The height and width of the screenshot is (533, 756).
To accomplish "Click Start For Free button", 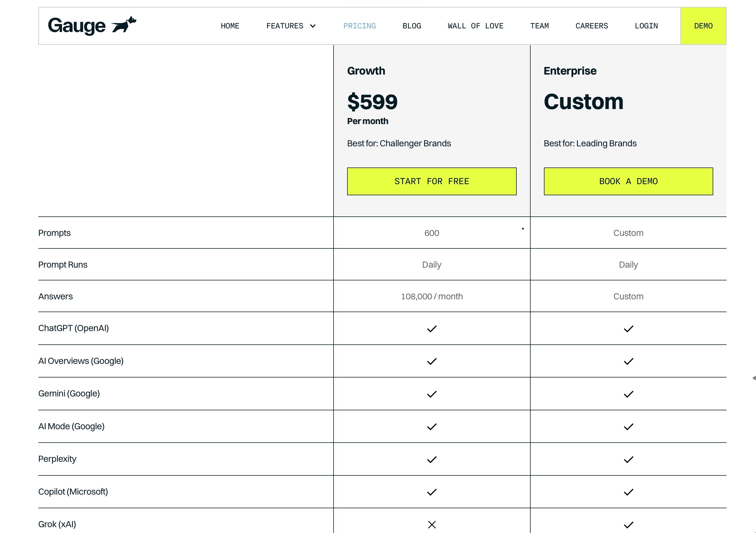I will [x=432, y=181].
